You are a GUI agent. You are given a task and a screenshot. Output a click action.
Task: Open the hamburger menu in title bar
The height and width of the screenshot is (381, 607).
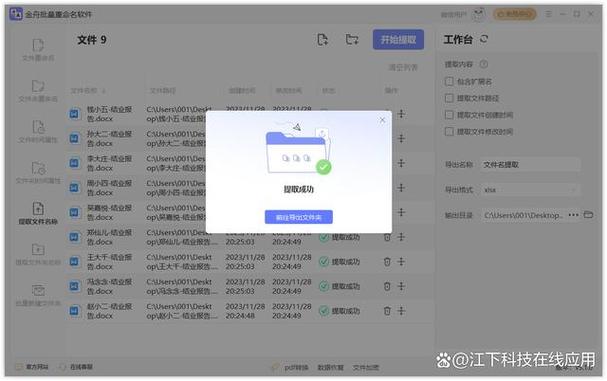click(x=549, y=14)
